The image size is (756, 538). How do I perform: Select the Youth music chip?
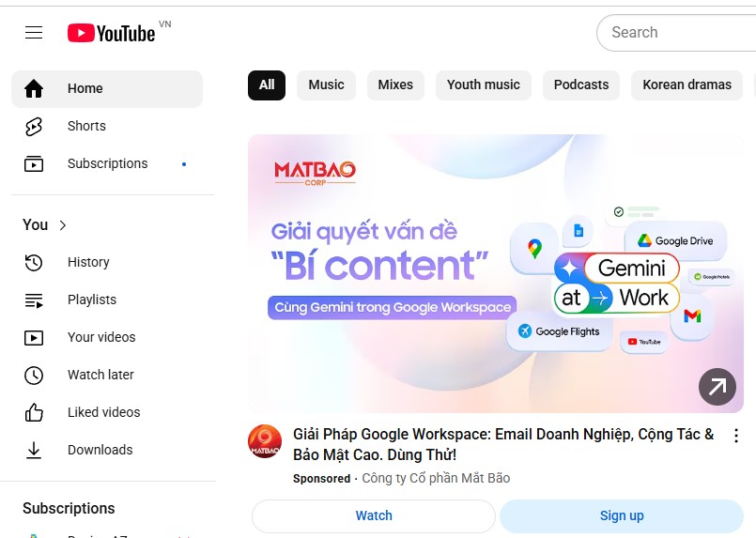click(483, 85)
